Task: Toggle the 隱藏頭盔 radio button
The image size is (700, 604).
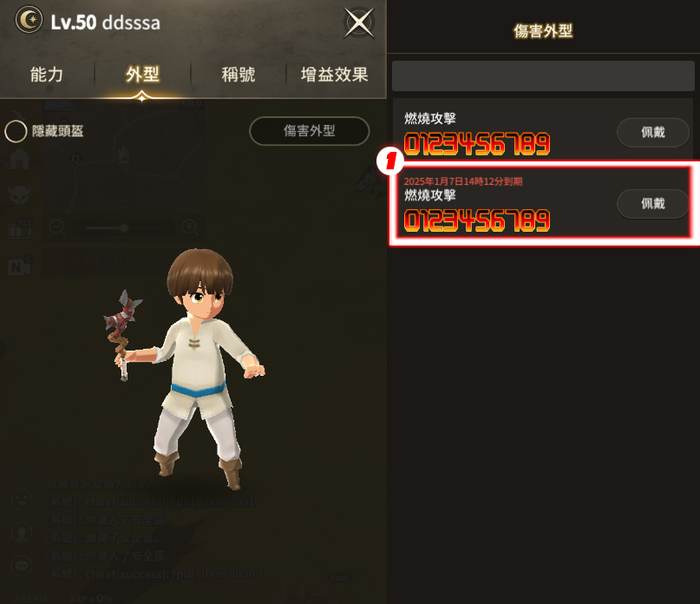Action: click(x=16, y=131)
